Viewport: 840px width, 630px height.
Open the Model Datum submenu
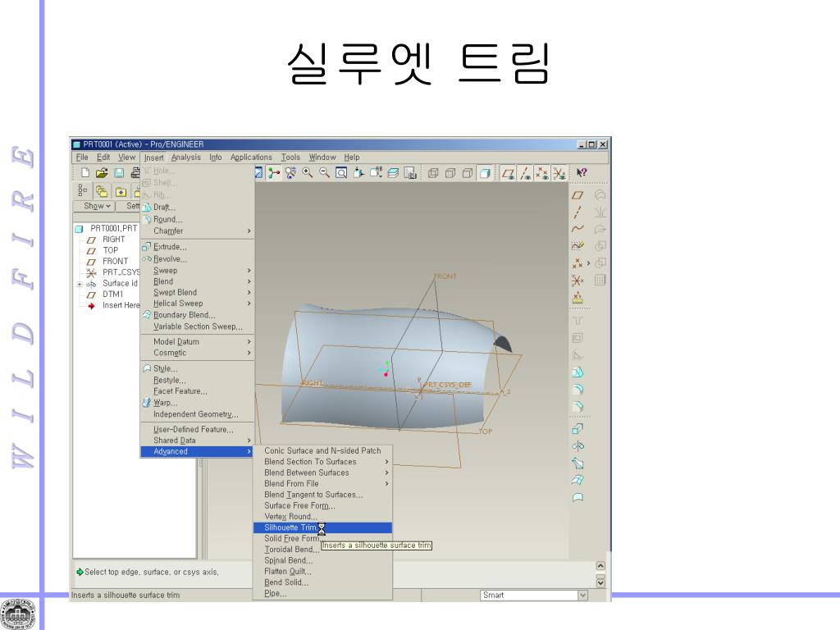(x=197, y=341)
